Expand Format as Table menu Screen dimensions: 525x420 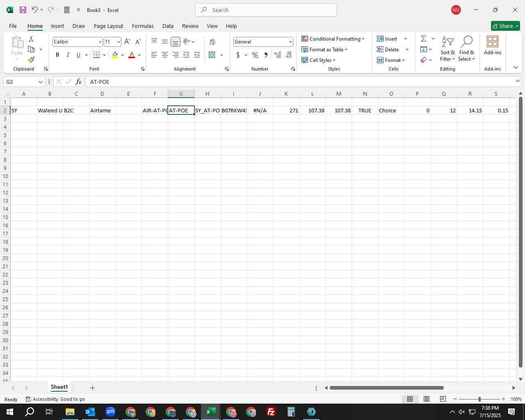coord(324,49)
